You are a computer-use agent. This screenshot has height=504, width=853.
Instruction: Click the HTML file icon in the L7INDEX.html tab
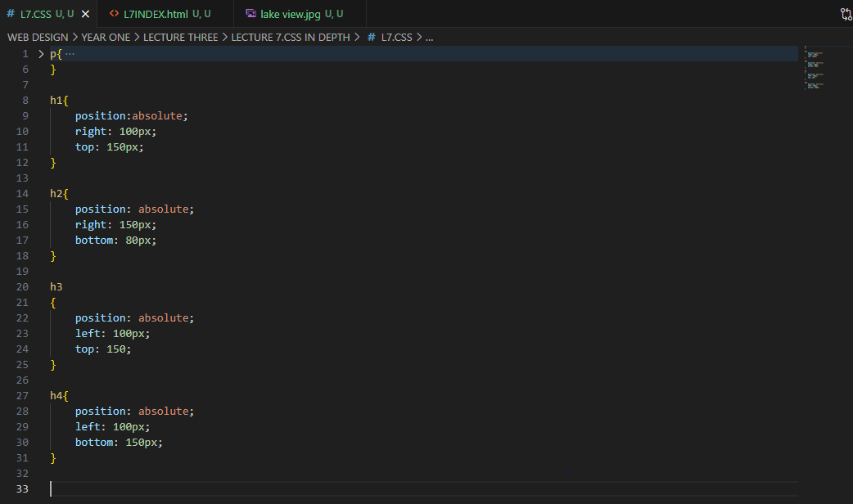[115, 14]
